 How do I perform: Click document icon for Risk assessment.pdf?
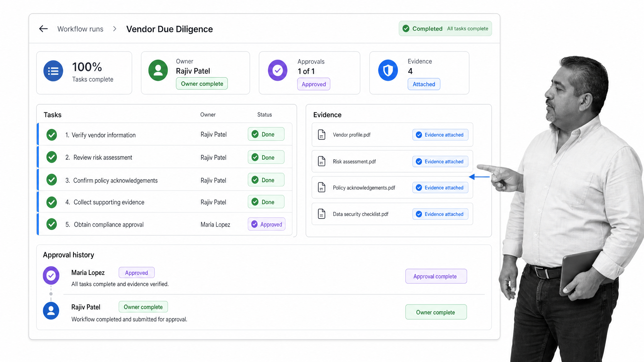[322, 161]
